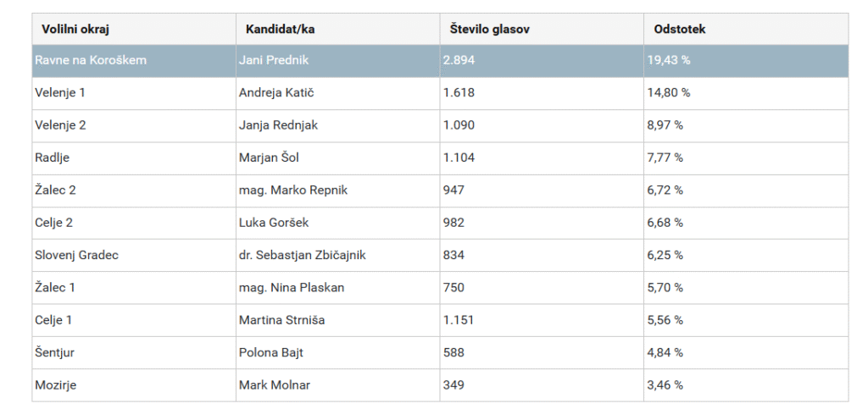Viewport: 868px width, 409px height.
Task: Click candidate Martina Strniša
Action: pos(281,320)
